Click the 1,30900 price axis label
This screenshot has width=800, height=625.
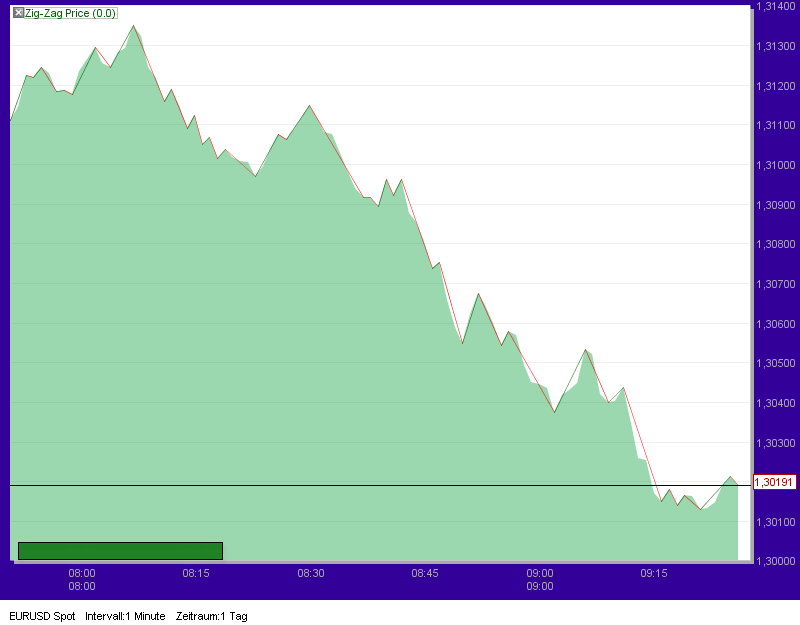[x=776, y=205]
